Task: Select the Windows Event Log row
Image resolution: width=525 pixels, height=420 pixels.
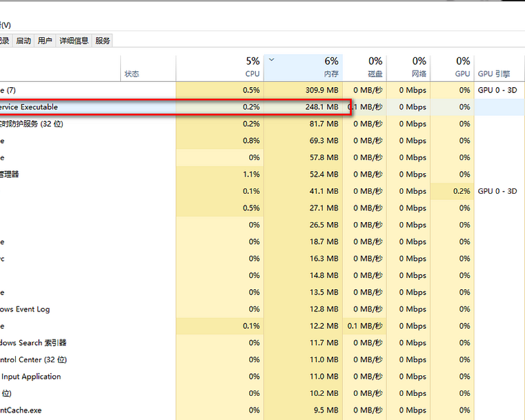Action: point(25,309)
